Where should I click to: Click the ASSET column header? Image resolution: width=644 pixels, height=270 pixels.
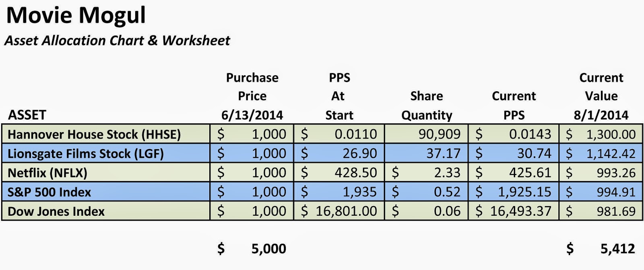point(27,115)
